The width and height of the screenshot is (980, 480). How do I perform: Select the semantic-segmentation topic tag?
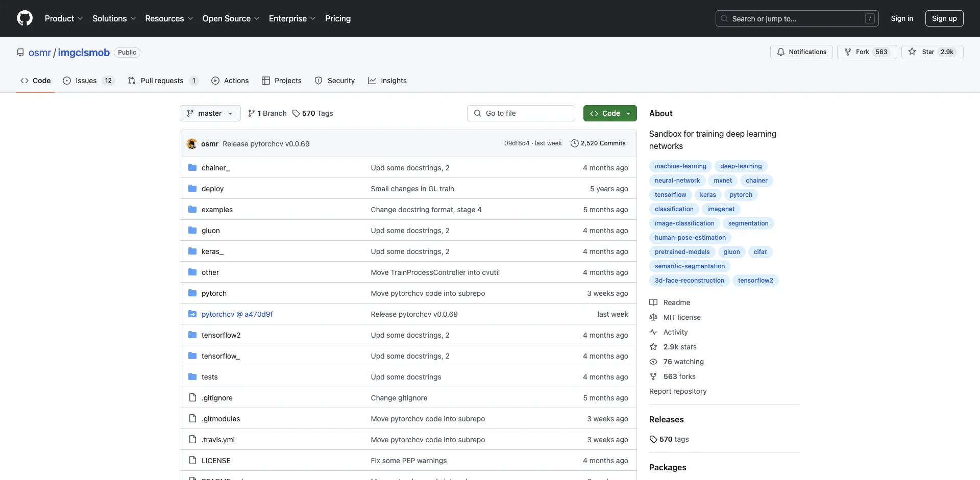point(690,266)
